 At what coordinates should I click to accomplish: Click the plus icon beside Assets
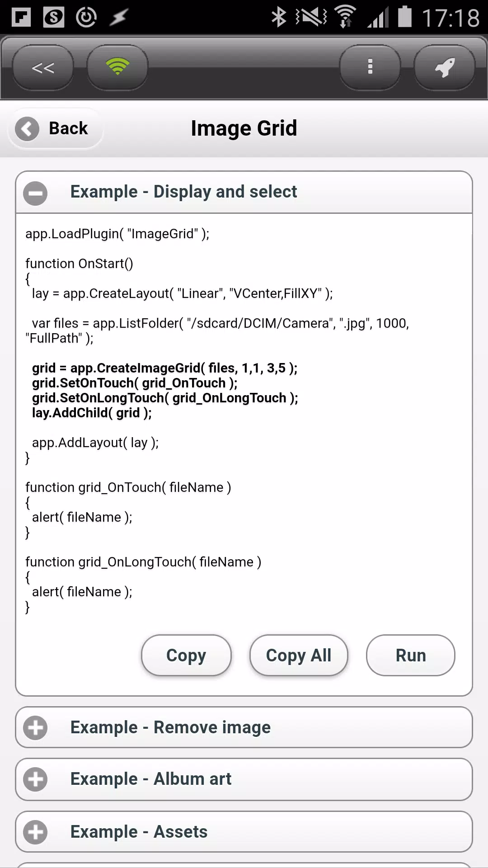click(x=35, y=832)
